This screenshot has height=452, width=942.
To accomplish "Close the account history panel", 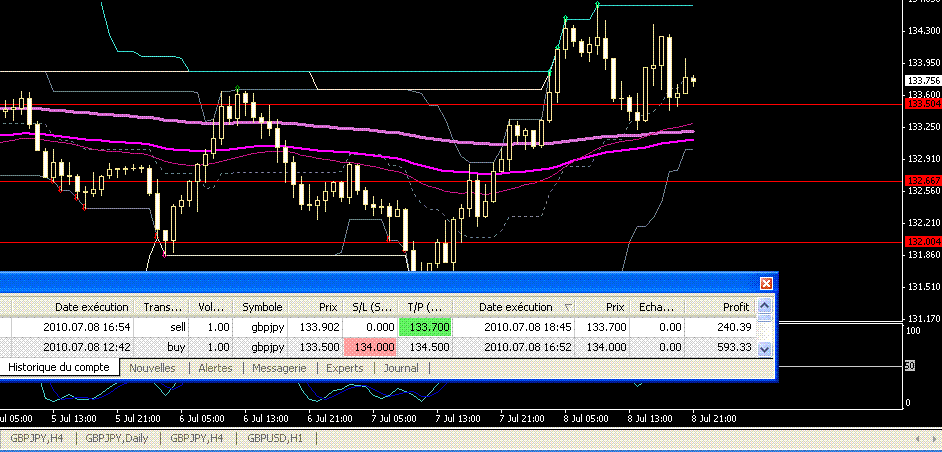I will point(767,283).
